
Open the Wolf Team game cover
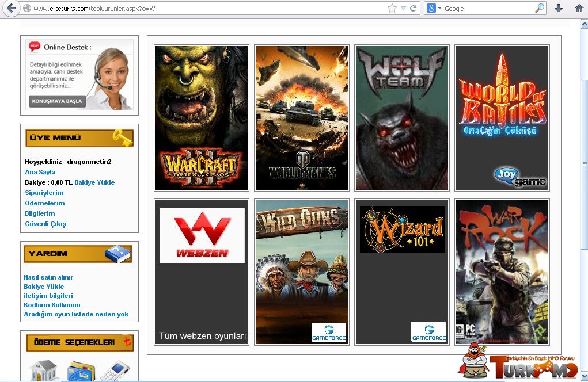click(401, 118)
